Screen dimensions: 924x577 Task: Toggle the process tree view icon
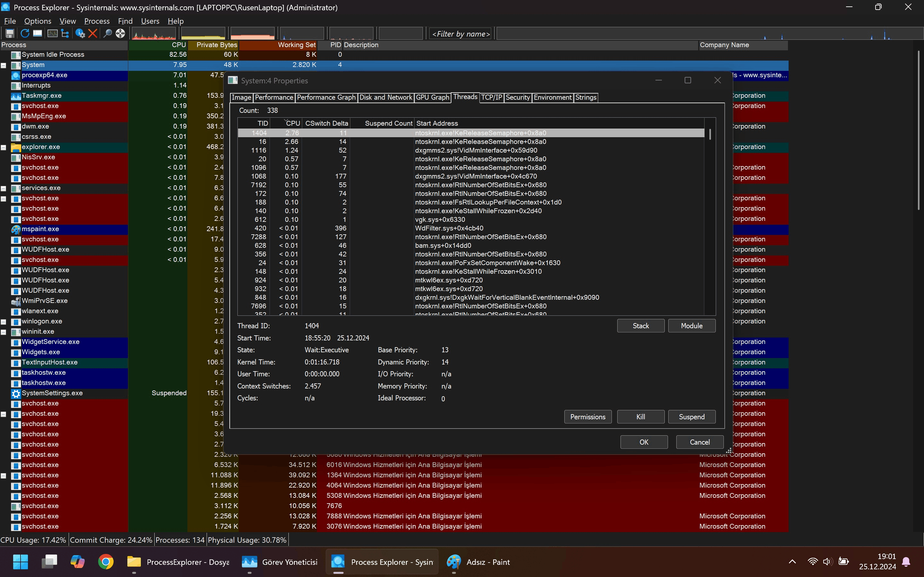click(65, 34)
